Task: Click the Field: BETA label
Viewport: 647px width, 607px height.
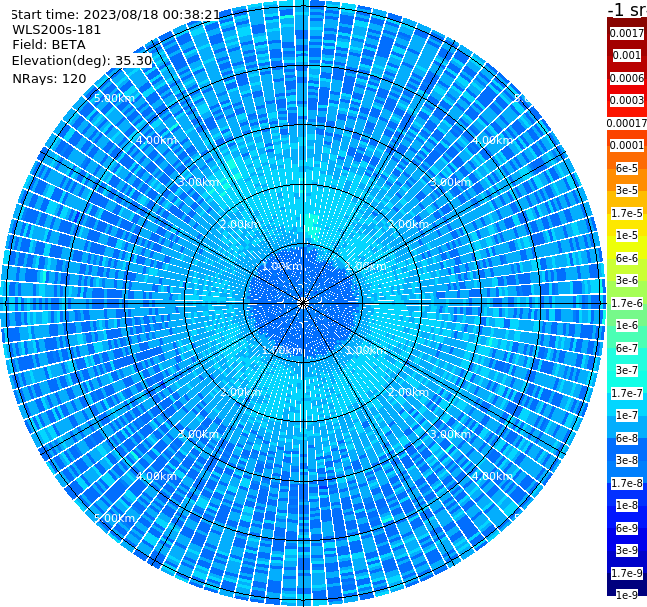Action: [49, 45]
